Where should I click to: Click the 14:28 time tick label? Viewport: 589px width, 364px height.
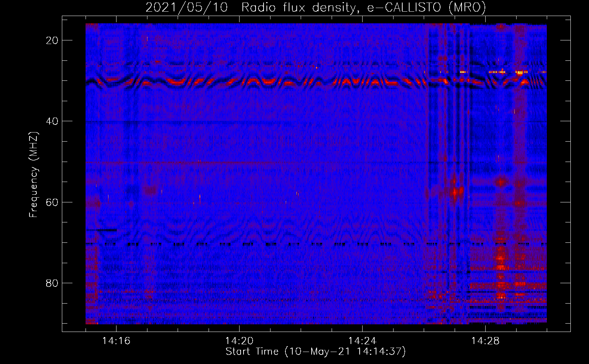(485, 341)
